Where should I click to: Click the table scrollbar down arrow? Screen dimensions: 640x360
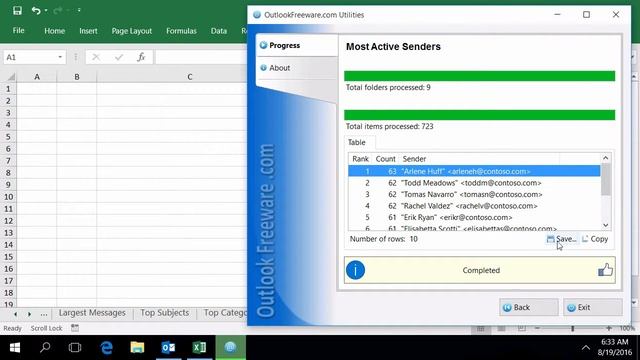click(x=606, y=225)
